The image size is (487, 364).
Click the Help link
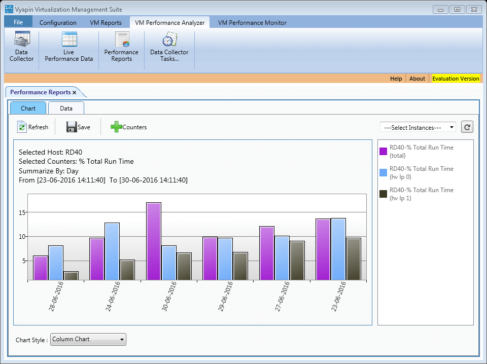pyautogui.click(x=396, y=79)
